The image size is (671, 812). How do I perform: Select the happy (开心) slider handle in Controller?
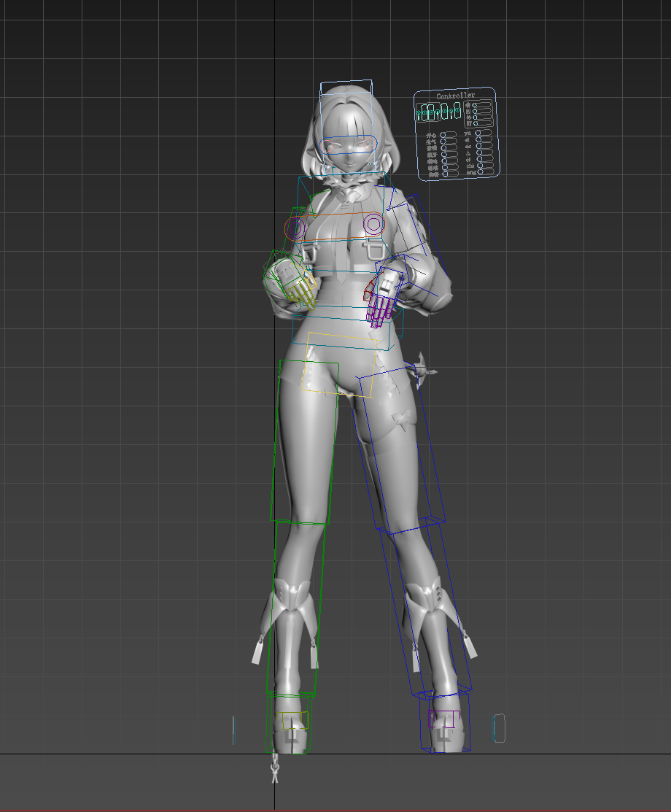coord(443,135)
